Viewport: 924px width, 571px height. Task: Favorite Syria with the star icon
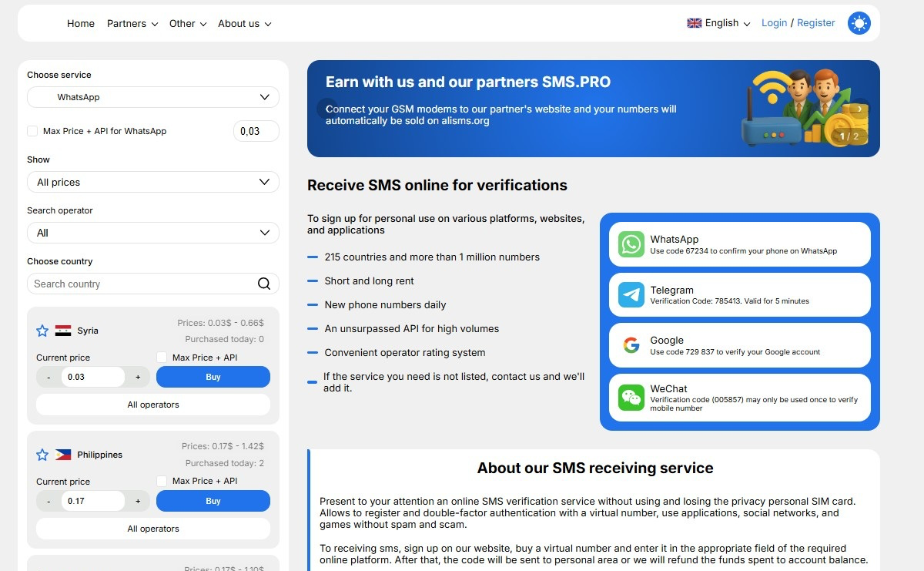[x=42, y=331]
